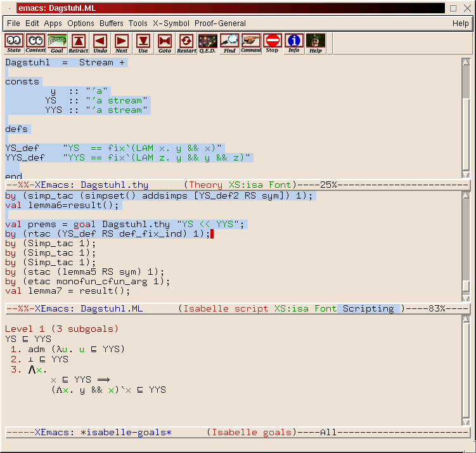This screenshot has height=453, width=476.
Task: Click the Dagstuhl.ML script pane scrollbar
Action: [x=466, y=244]
